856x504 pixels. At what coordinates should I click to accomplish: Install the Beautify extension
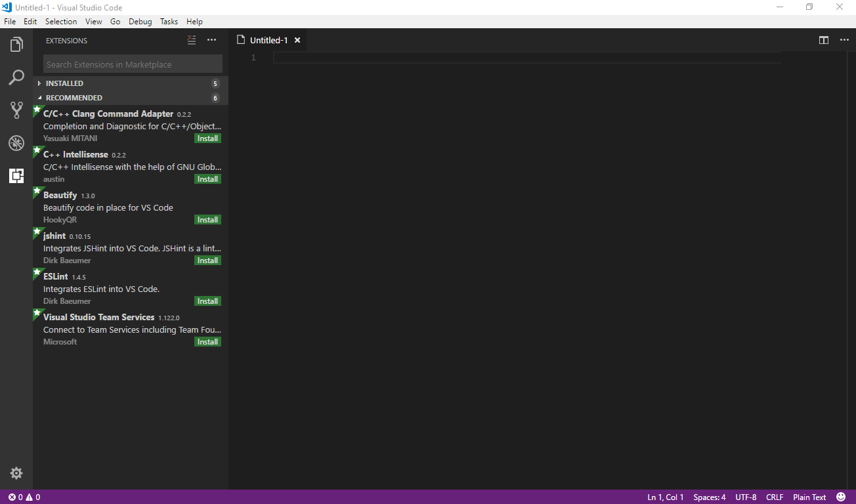pos(207,220)
